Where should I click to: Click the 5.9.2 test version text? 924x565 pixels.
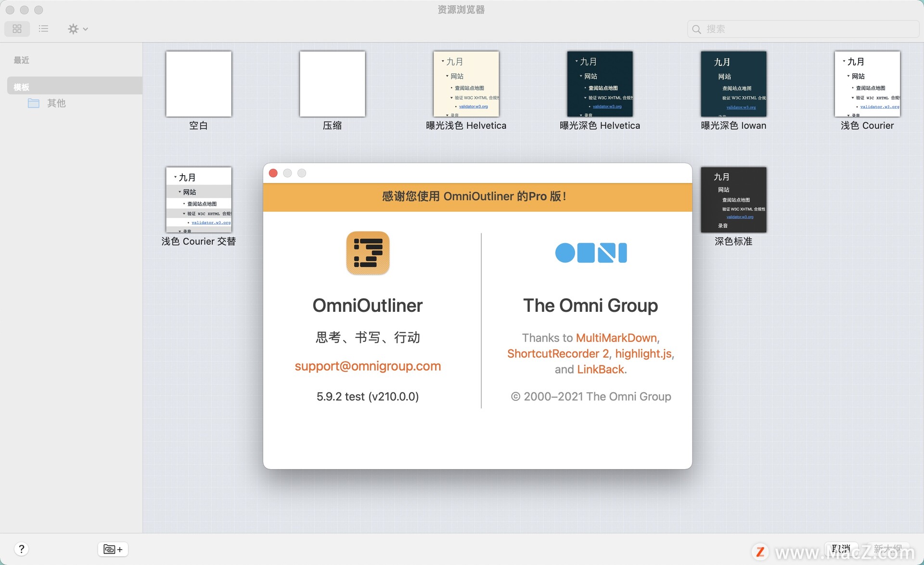coord(368,397)
